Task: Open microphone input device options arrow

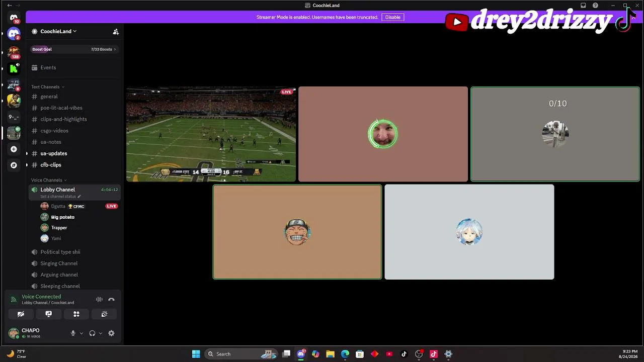Action: pyautogui.click(x=82, y=333)
